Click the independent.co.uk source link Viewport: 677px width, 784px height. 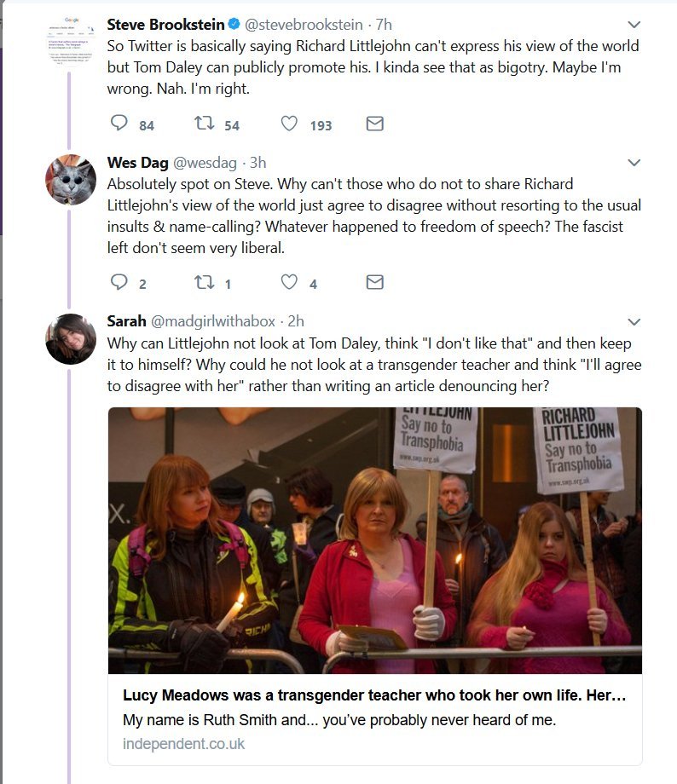183,744
